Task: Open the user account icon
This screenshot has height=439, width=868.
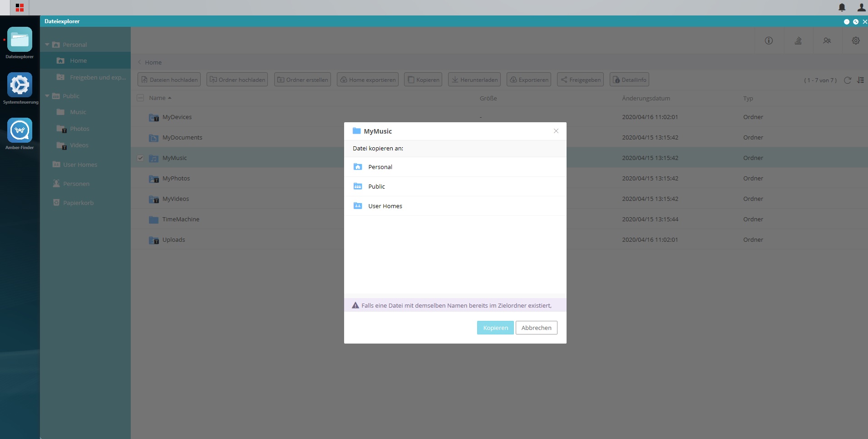Action: tap(861, 7)
